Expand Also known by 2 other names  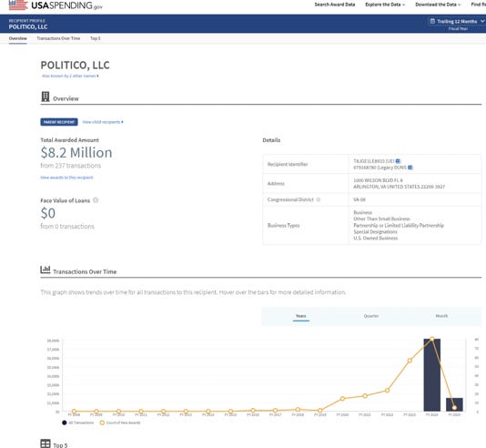click(70, 76)
